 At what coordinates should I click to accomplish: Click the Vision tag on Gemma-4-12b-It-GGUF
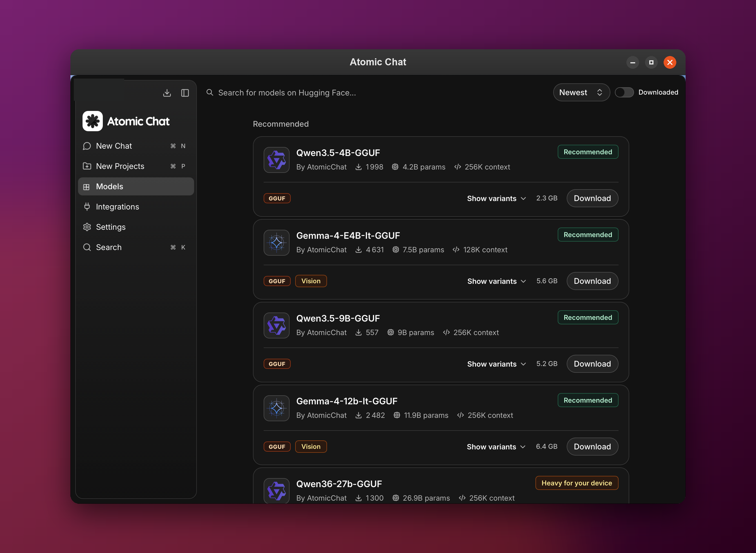311,447
